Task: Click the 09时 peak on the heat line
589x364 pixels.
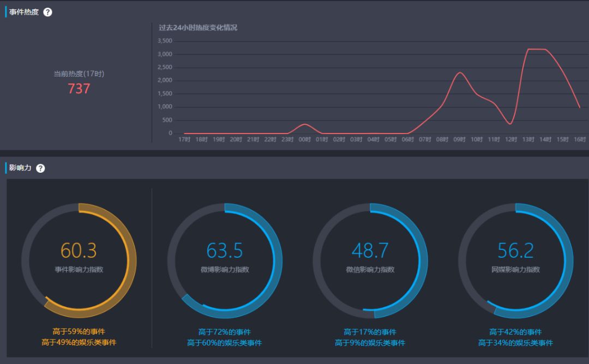Action: coord(460,72)
